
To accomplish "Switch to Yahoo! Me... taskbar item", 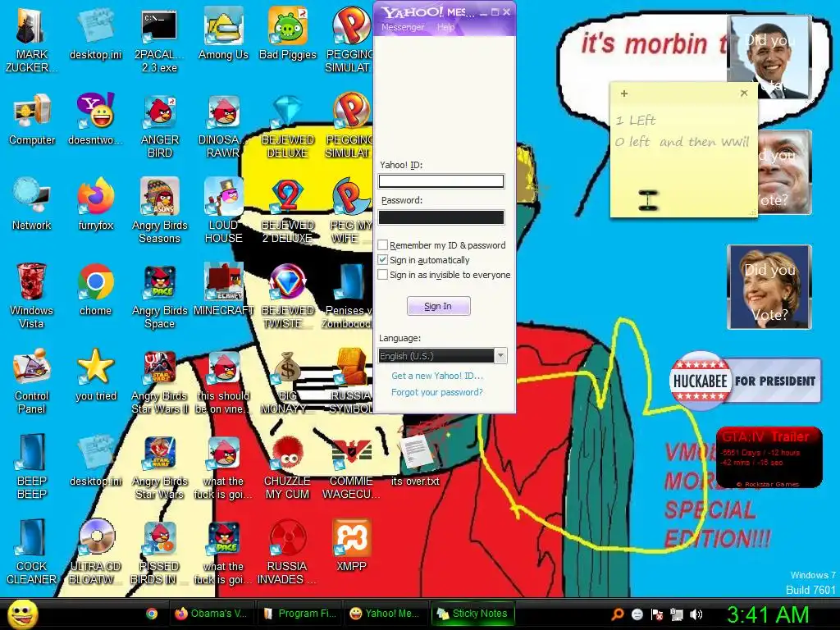I will point(385,614).
